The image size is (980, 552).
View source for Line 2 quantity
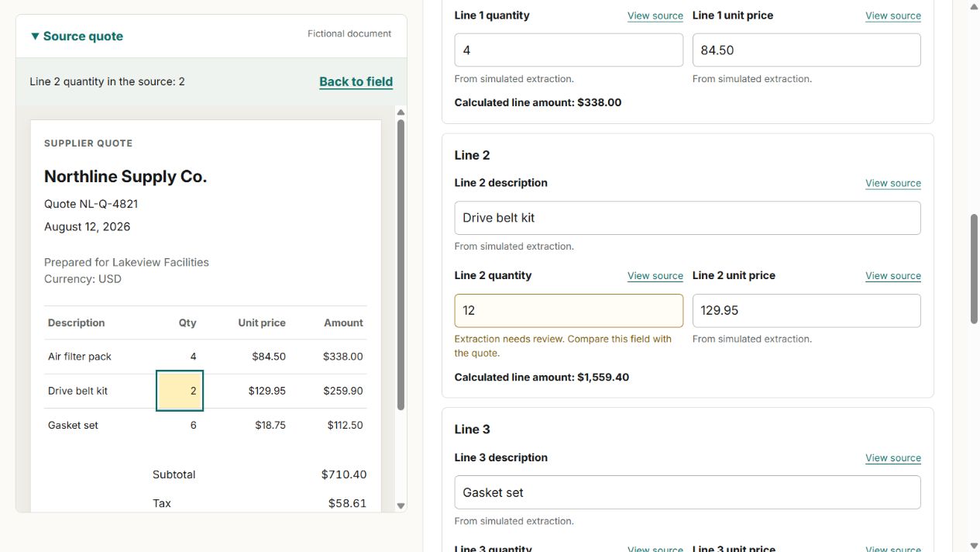(x=655, y=276)
